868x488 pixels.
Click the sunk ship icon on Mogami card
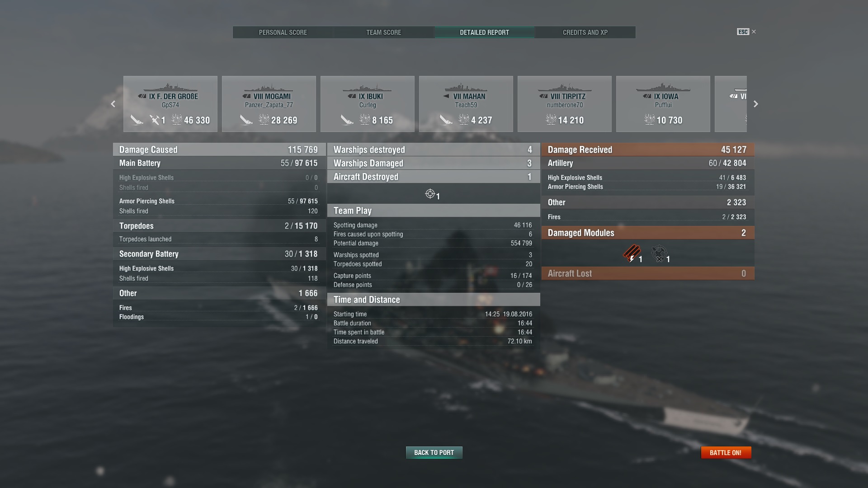(x=246, y=120)
